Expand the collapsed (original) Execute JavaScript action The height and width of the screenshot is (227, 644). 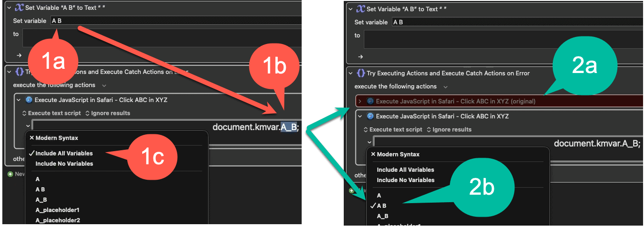(360, 101)
